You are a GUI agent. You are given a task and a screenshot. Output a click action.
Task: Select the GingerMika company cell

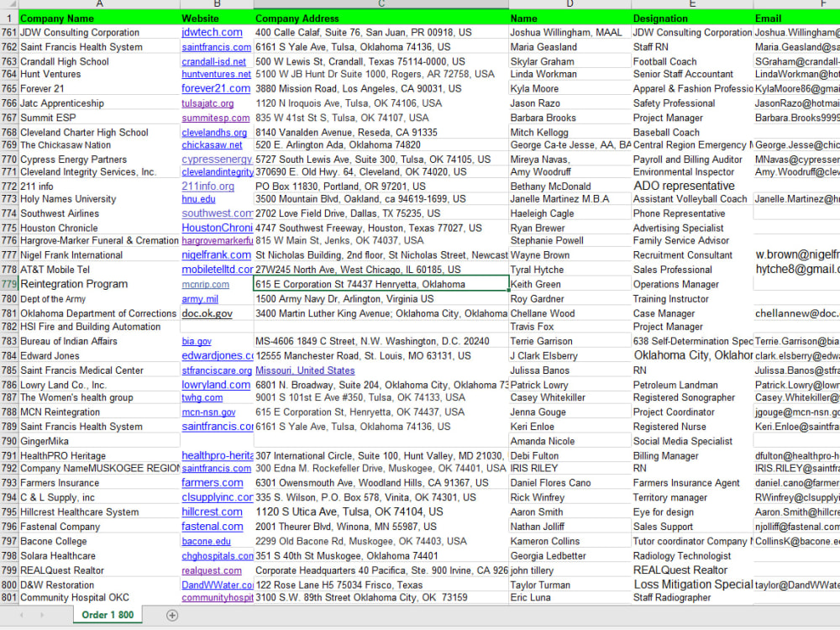click(x=99, y=442)
